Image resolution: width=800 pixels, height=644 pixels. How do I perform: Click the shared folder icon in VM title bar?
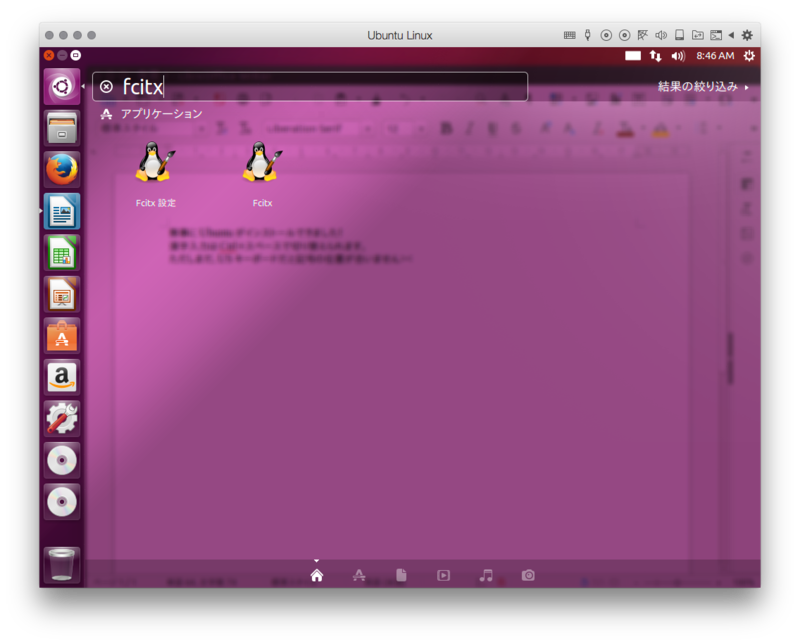pos(697,35)
